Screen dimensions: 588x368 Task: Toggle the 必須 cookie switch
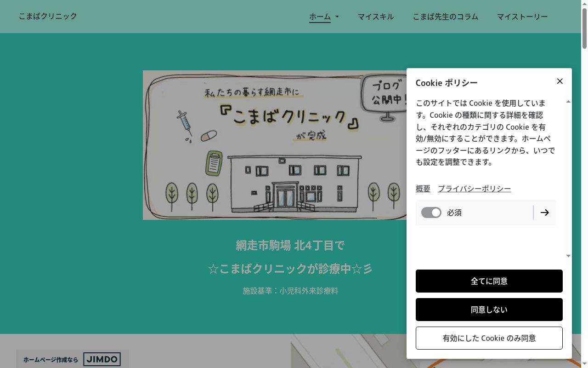coord(431,213)
